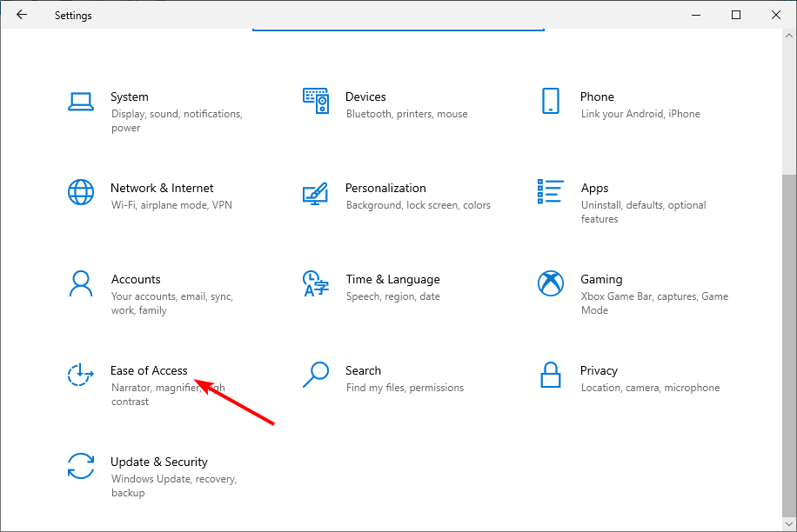Image resolution: width=797 pixels, height=532 pixels.
Task: Open the Apps list icon
Action: tap(551, 192)
